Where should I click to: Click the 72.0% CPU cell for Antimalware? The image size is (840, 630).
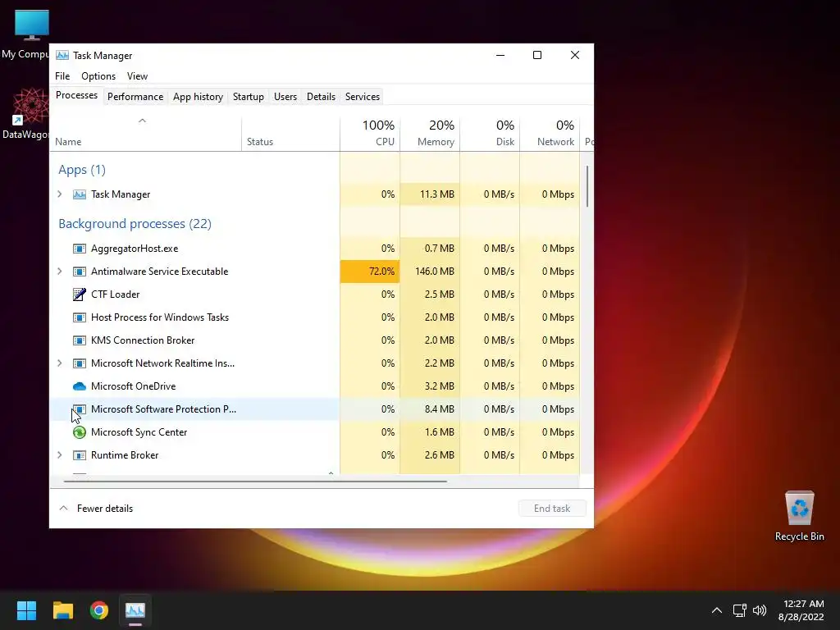pyautogui.click(x=370, y=272)
